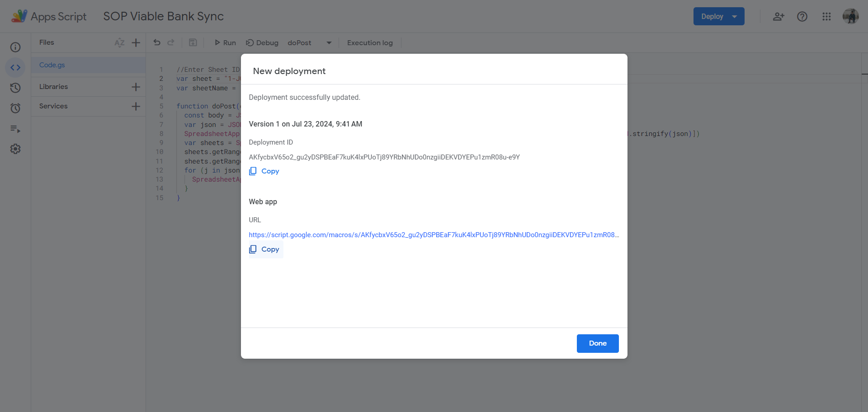868x412 pixels.
Task: Open the Help question mark icon
Action: [802, 16]
